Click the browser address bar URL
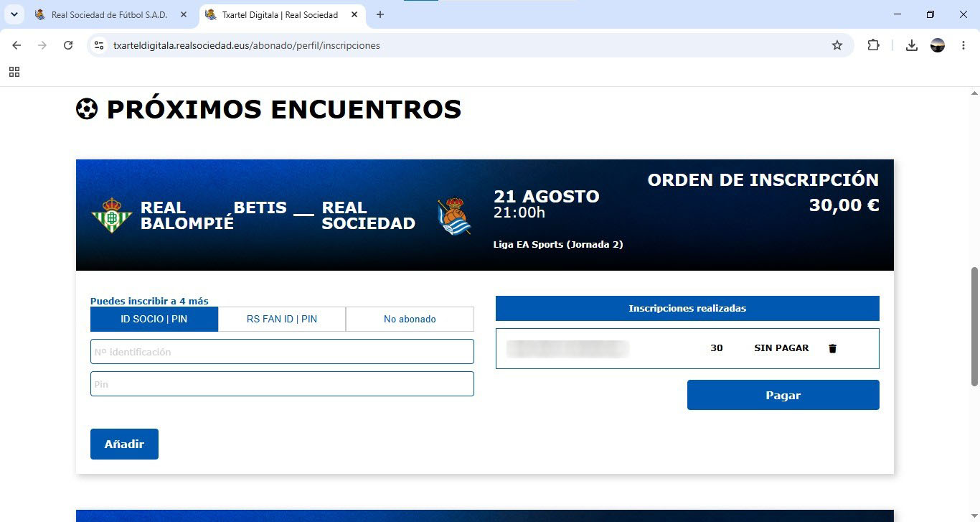 (x=246, y=45)
